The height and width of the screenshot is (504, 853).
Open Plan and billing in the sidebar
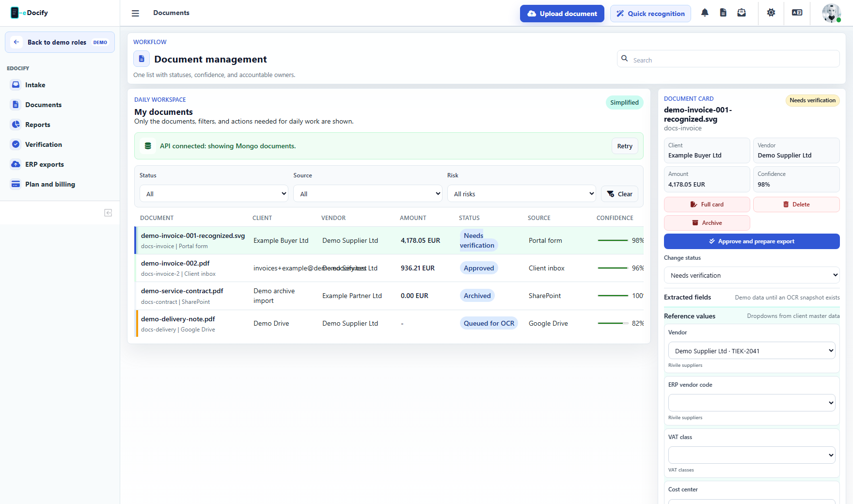point(60,184)
